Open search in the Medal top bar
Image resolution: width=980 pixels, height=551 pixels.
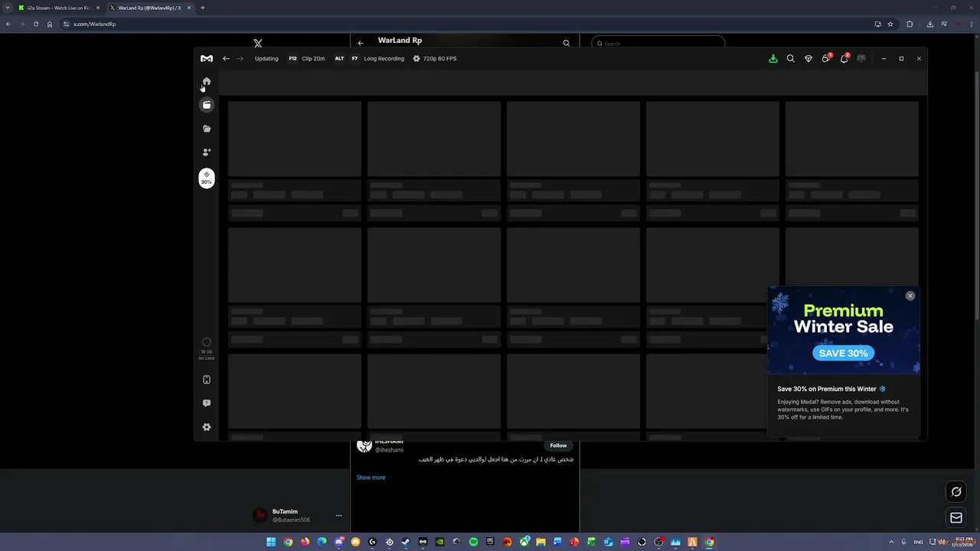(791, 58)
